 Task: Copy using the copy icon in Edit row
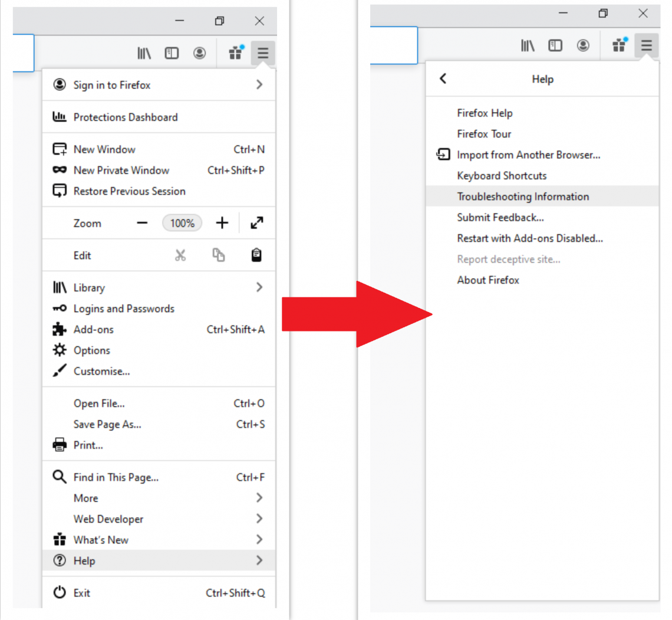point(219,255)
